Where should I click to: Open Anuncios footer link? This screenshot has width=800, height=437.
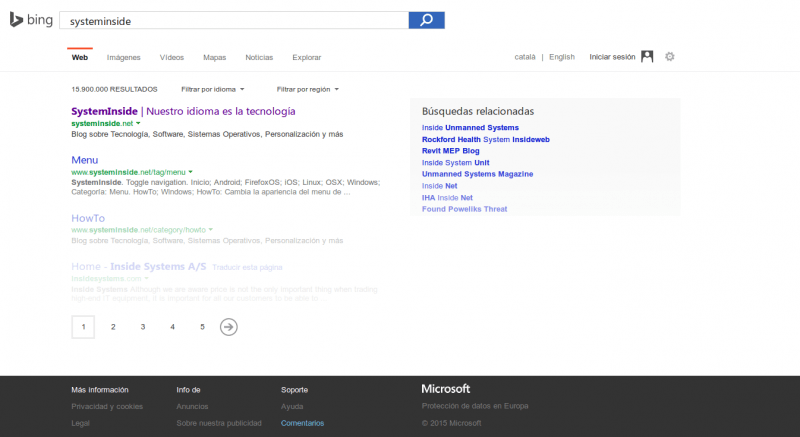point(192,406)
